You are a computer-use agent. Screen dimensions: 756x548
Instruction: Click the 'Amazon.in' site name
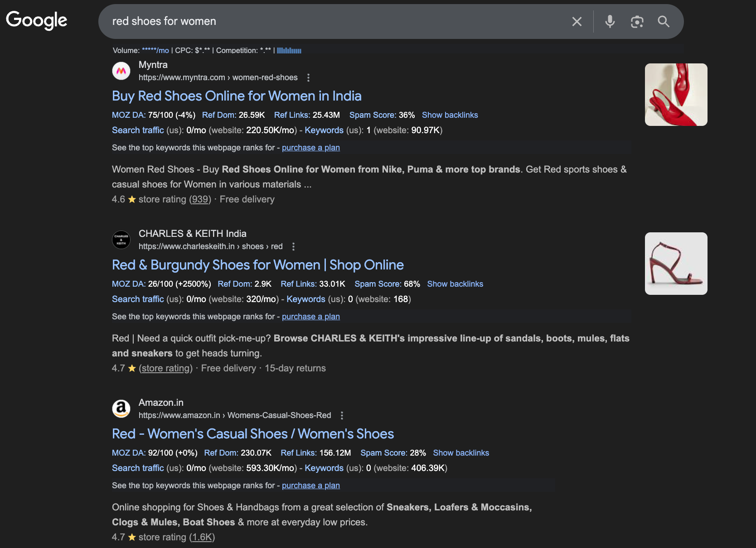pyautogui.click(x=161, y=403)
